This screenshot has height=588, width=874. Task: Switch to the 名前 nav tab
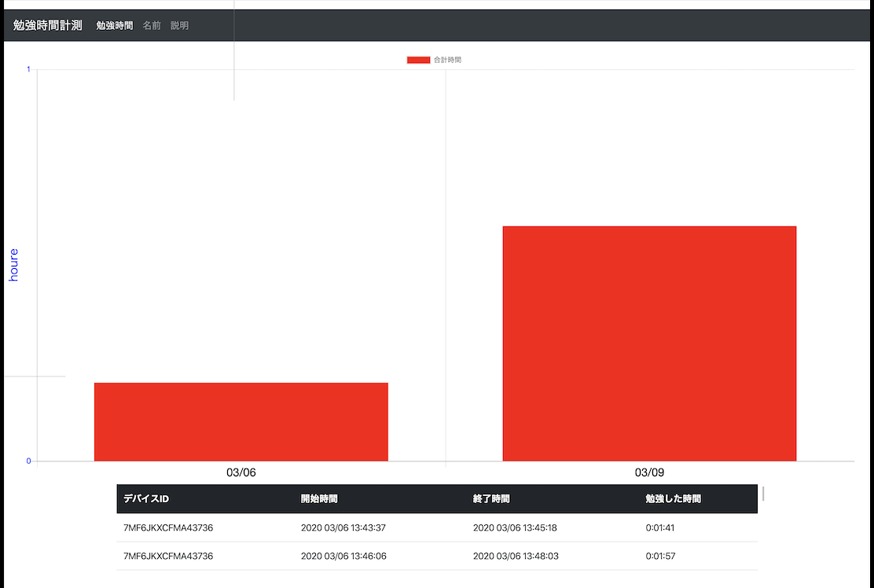[152, 26]
